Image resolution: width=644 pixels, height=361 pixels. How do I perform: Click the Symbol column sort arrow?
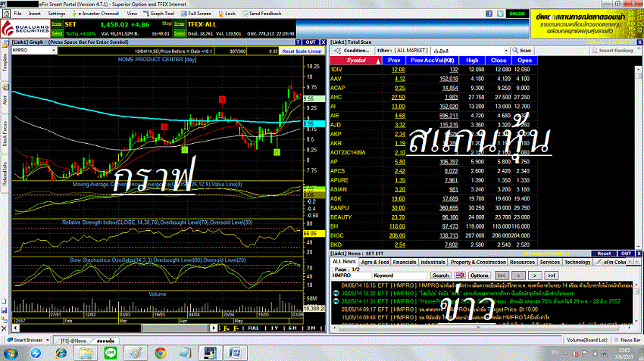click(x=378, y=61)
